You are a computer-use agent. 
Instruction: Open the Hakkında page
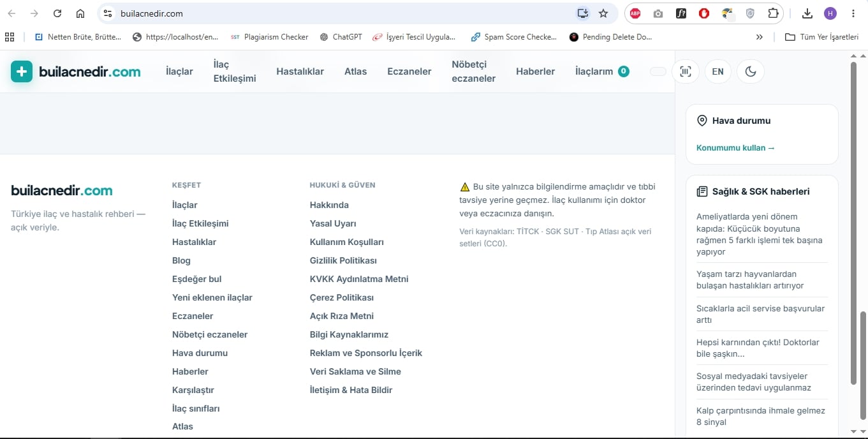pos(329,205)
